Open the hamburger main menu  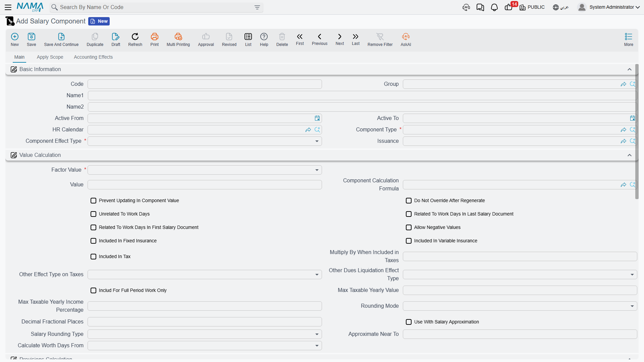point(8,7)
